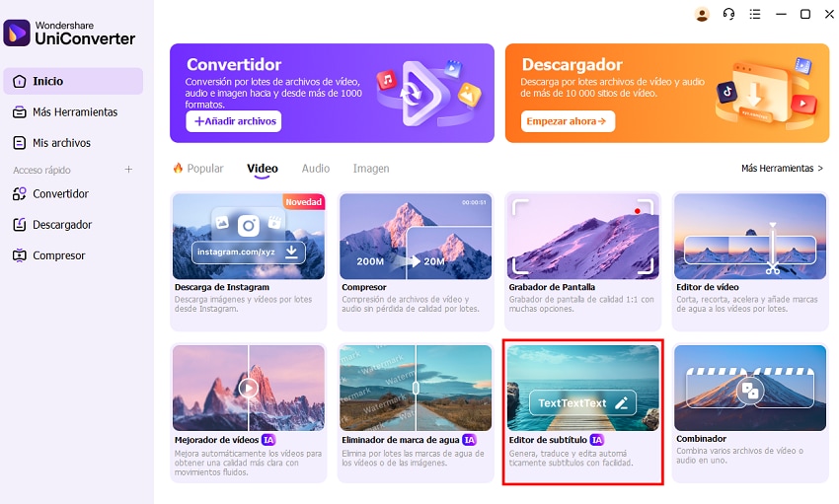This screenshot has height=504, width=839.
Task: Switch to the Audio tab
Action: [x=316, y=169]
